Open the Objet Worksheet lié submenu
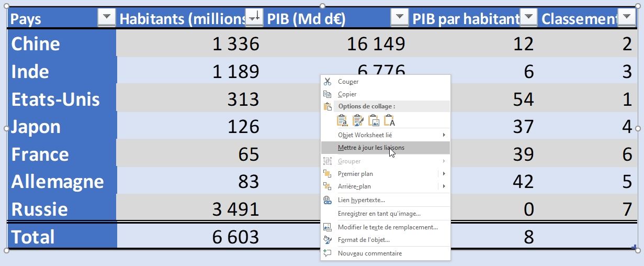This screenshot has width=644, height=266. click(x=386, y=135)
